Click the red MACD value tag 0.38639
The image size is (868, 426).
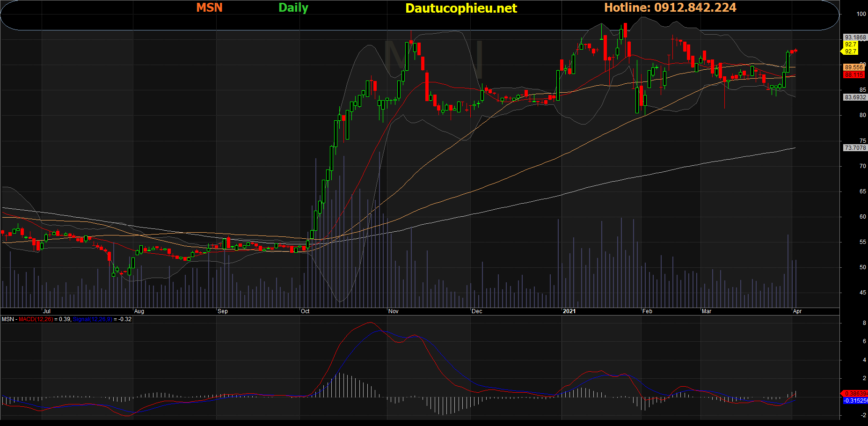coord(855,394)
